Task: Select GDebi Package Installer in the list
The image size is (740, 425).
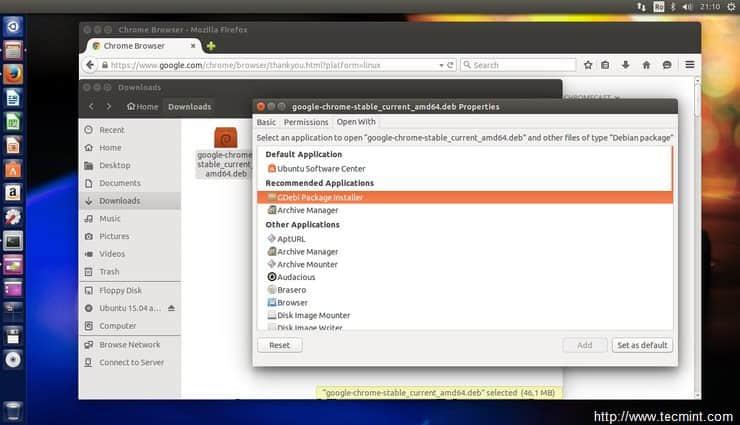Action: tap(320, 198)
